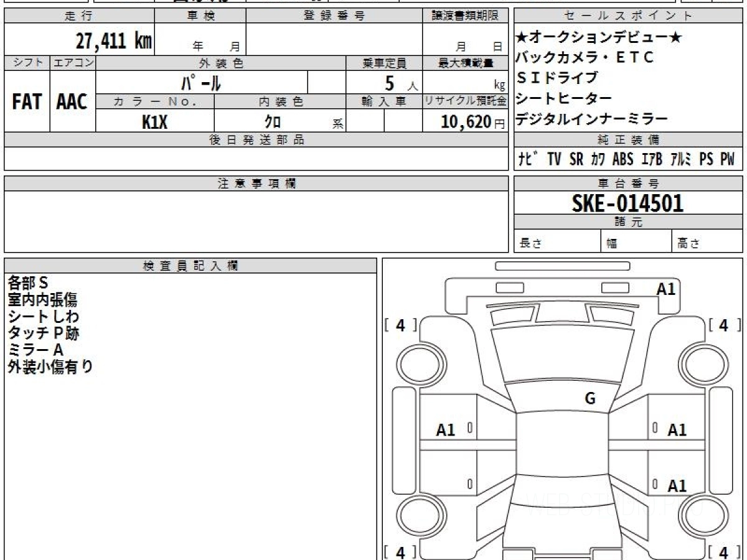Select the upper-left [4] tire rating
747x560 pixels.
coord(400,325)
